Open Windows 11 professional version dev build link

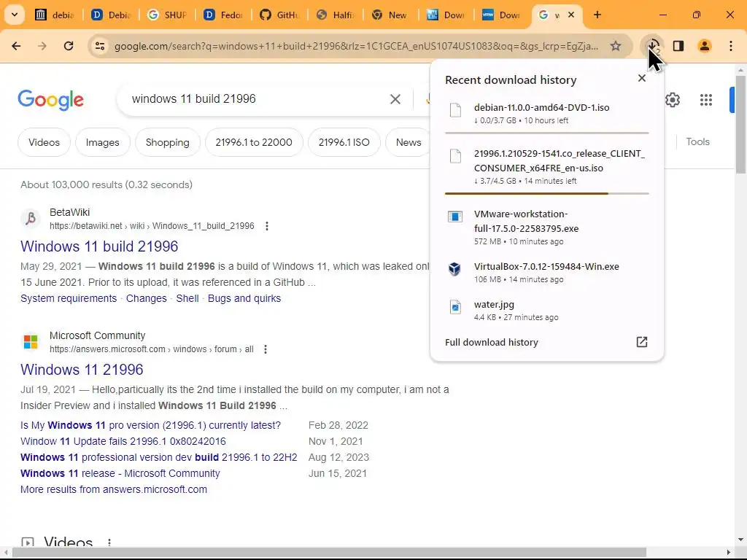(158, 458)
